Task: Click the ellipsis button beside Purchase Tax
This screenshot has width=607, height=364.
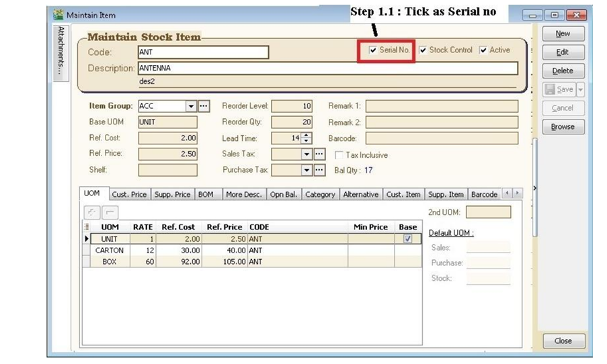Action: [320, 171]
